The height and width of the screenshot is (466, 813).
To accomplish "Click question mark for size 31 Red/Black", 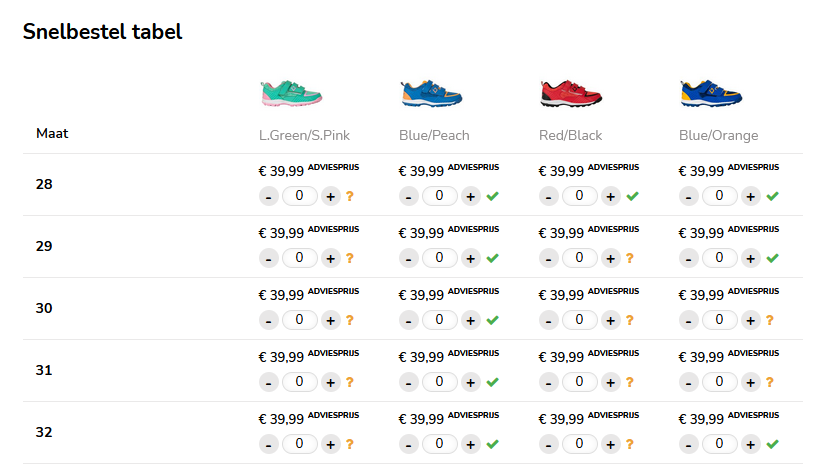I will click(630, 382).
